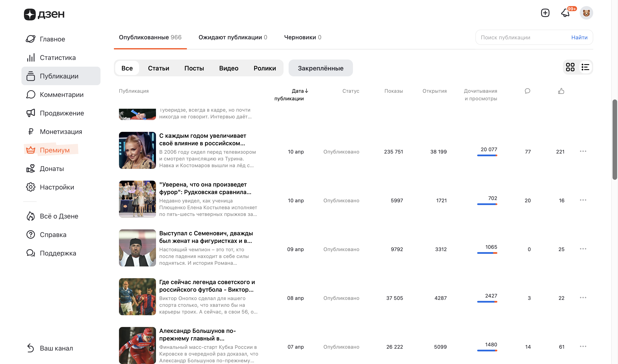Open the Александр Большунов article title

(x=197, y=335)
